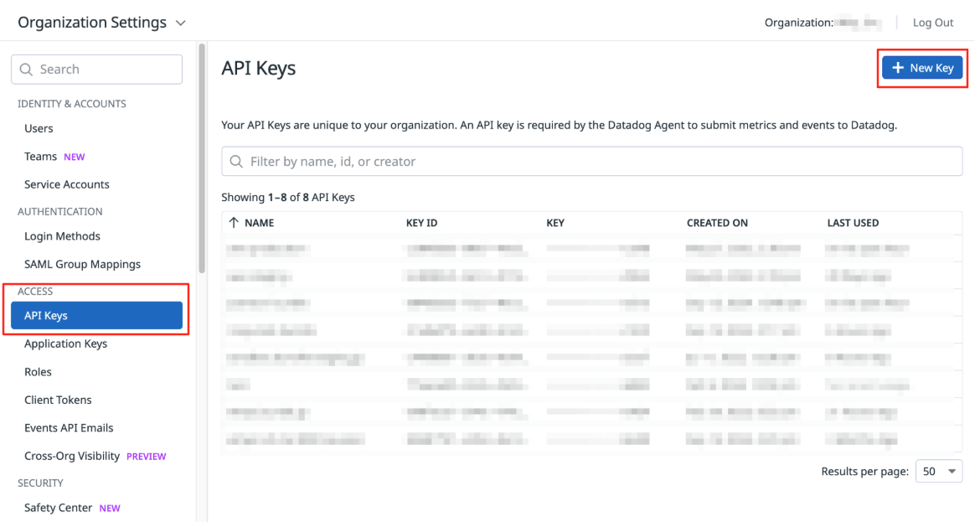The height and width of the screenshot is (522, 980).
Task: Click the Filter by name, id, or creator field
Action: [592, 161]
